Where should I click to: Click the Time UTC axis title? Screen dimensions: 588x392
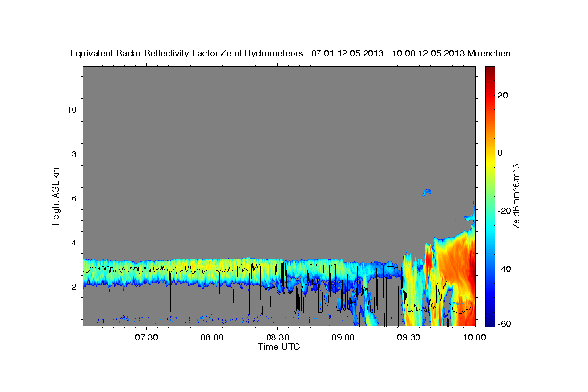click(x=279, y=347)
